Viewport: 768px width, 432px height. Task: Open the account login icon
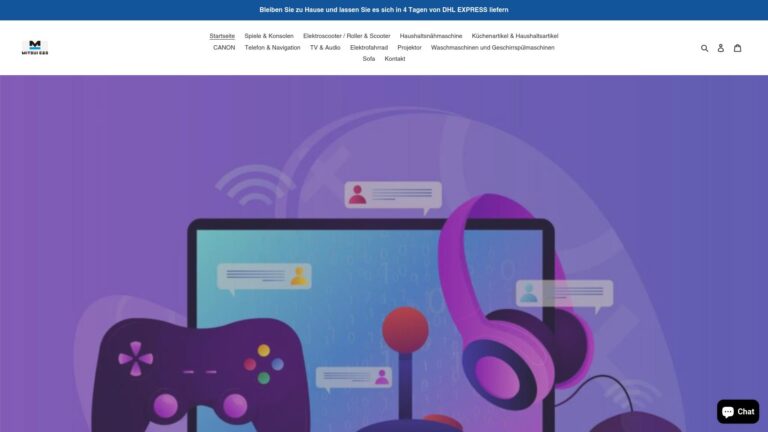point(720,48)
